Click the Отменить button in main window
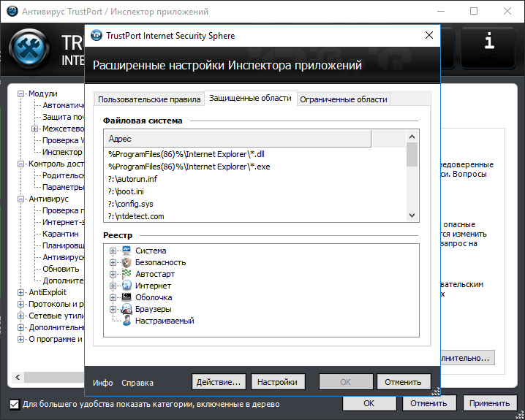The height and width of the screenshot is (420, 525). coord(429,403)
